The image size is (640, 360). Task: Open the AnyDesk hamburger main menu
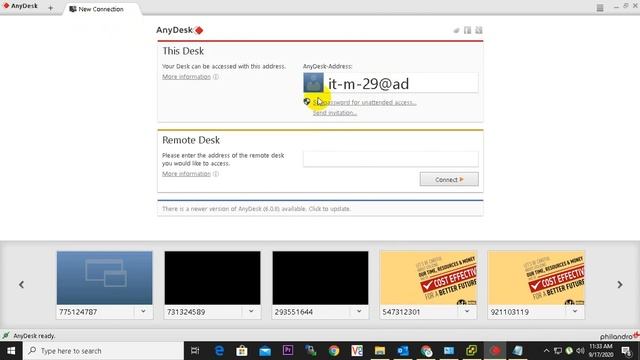coord(600,8)
